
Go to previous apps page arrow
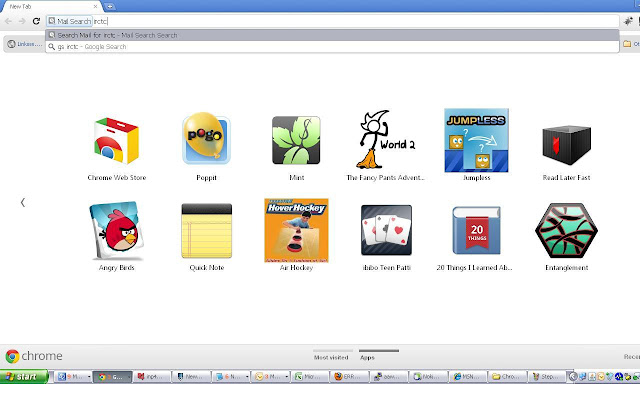23,202
